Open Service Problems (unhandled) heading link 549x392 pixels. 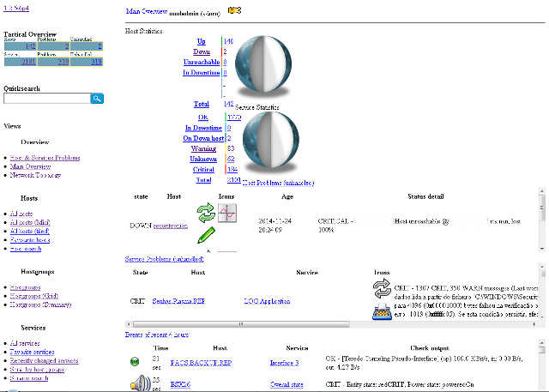pyautogui.click(x=163, y=258)
